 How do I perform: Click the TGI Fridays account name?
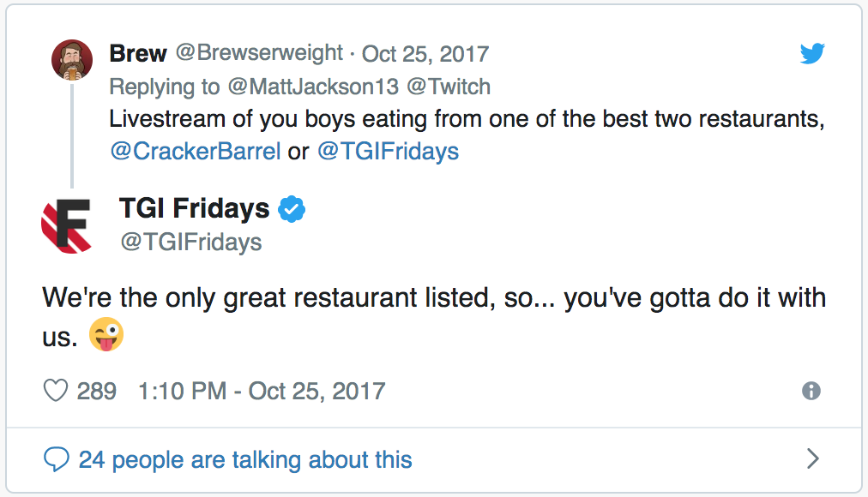click(x=195, y=208)
